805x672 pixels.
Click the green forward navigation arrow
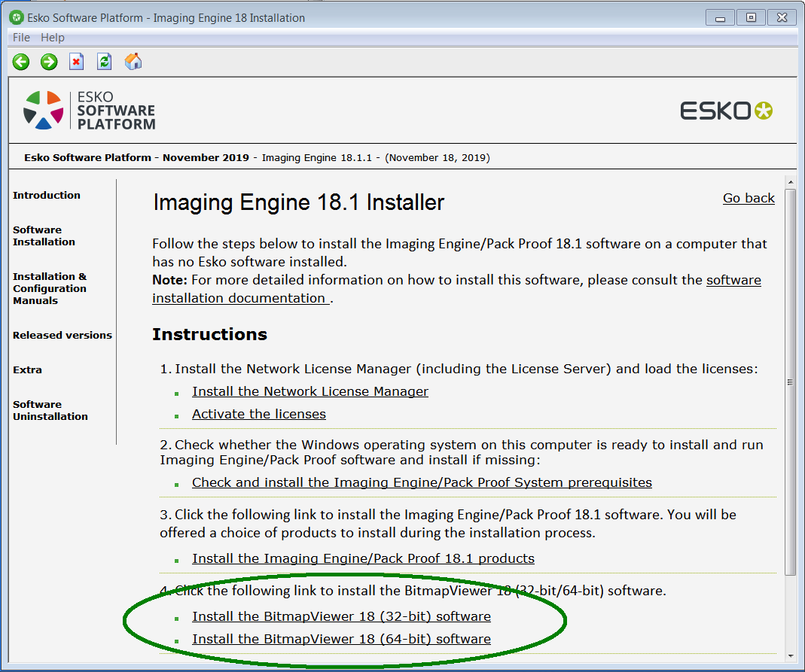(x=48, y=62)
